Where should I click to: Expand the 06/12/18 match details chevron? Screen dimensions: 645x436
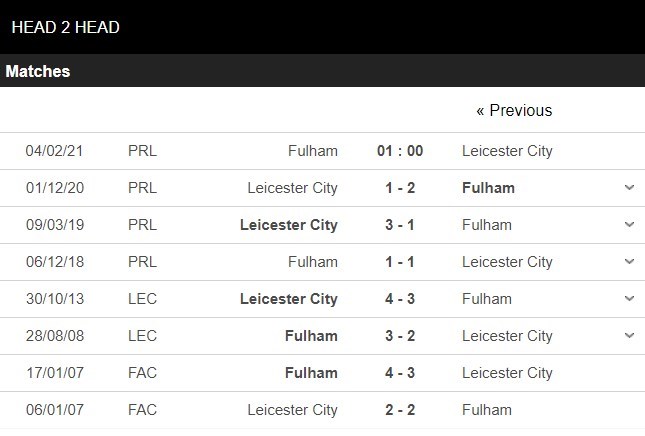pyautogui.click(x=629, y=262)
